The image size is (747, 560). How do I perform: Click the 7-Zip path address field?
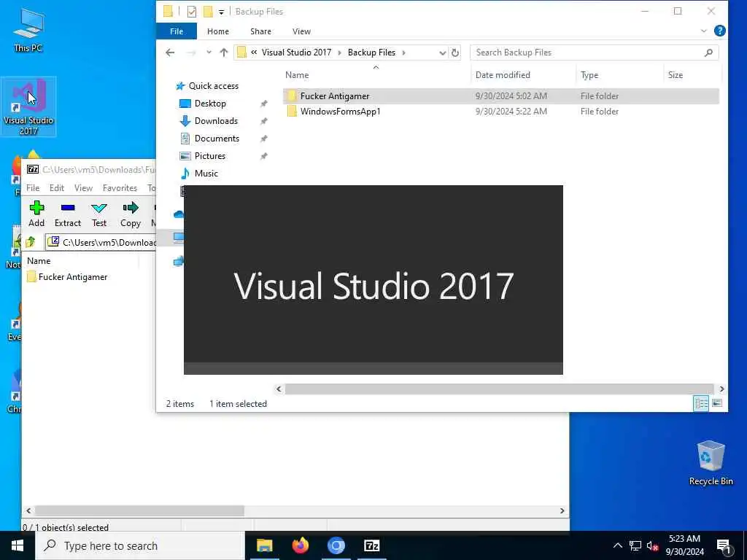[101, 242]
